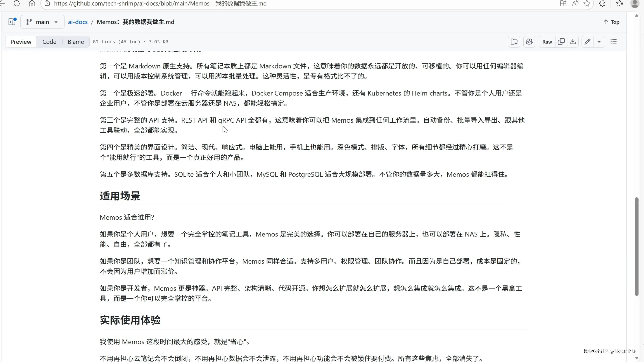Open the document outline icon
The width and height of the screenshot is (644, 362).
(614, 42)
